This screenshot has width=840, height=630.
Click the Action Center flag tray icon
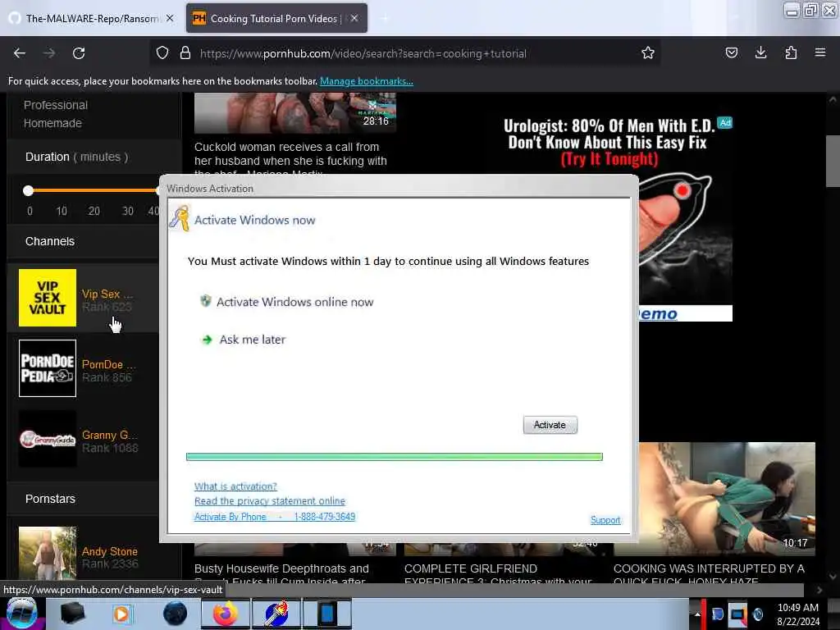[x=717, y=614]
